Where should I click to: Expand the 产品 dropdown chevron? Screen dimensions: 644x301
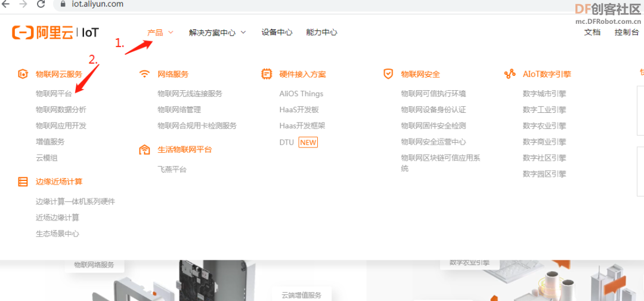171,32
